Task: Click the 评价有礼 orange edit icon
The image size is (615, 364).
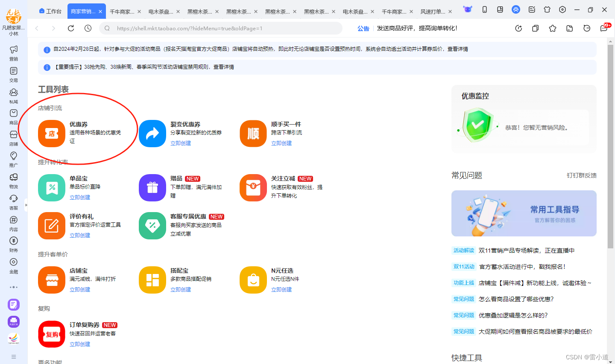Action: click(52, 226)
